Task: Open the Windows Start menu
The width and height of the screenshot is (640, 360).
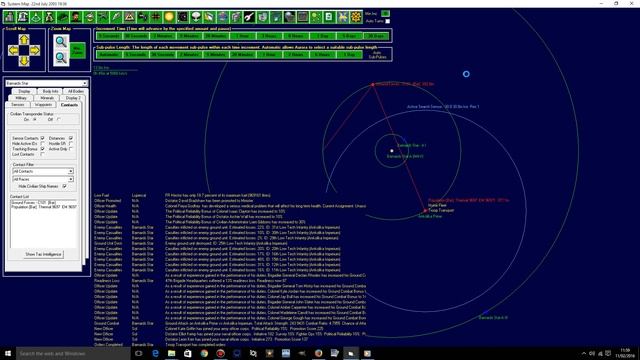Action: click(x=8, y=353)
